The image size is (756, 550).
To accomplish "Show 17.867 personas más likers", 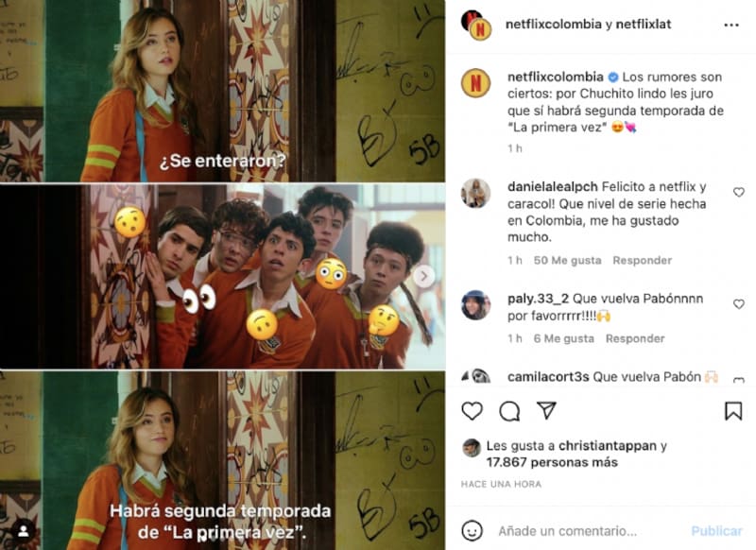I will 552,463.
